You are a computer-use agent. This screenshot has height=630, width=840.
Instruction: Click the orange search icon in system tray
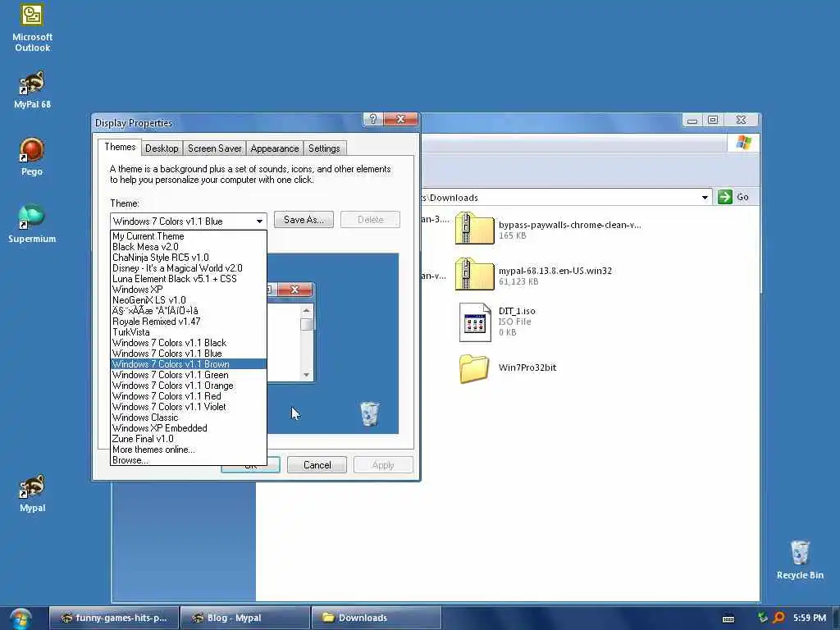click(779, 618)
